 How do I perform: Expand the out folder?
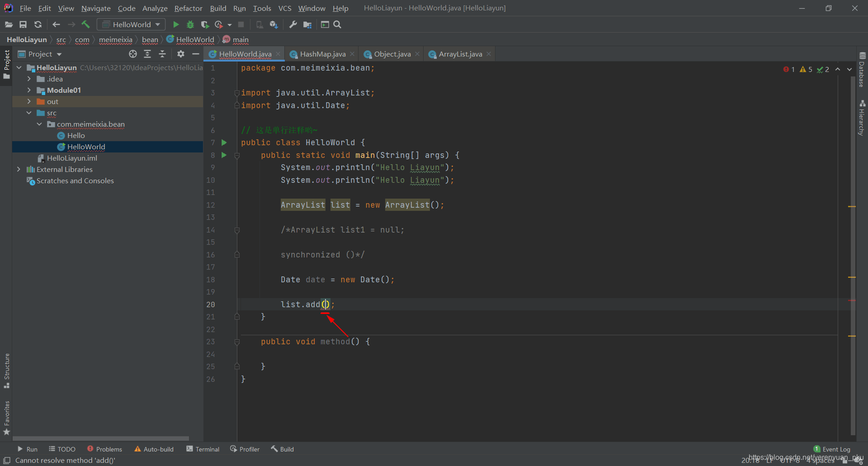(29, 101)
